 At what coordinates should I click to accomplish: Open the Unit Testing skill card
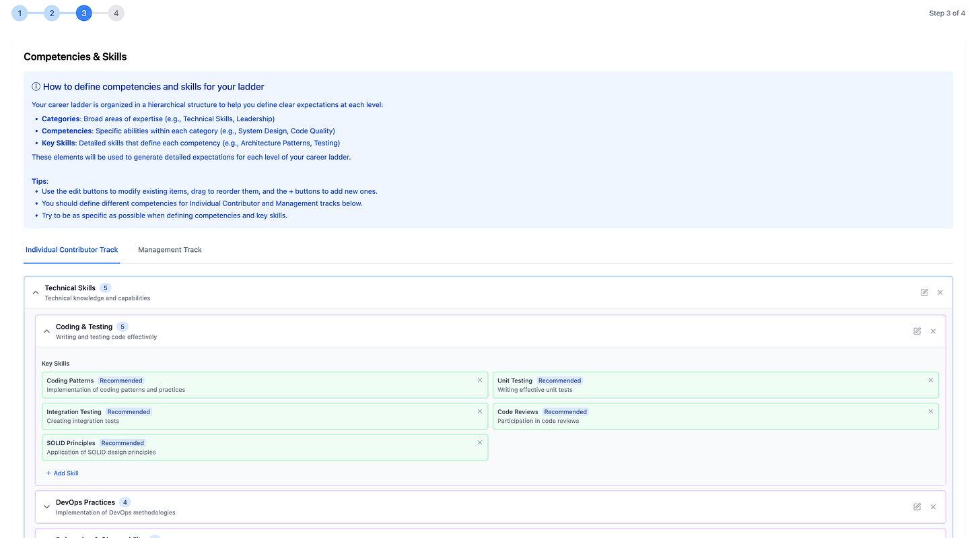point(715,385)
